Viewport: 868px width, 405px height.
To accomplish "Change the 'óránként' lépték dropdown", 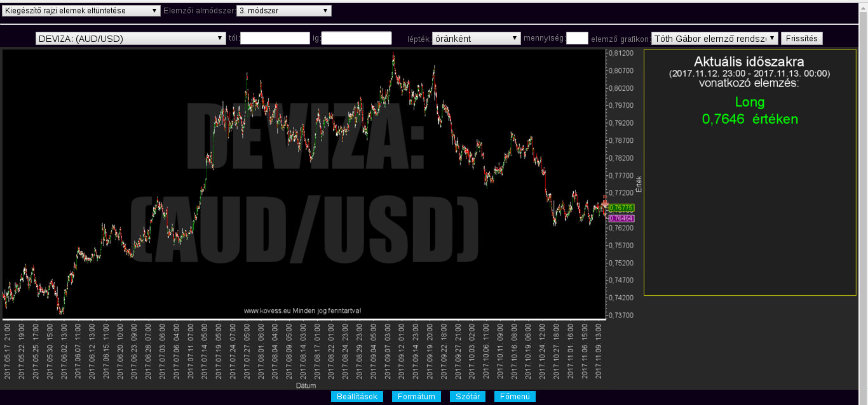I will (x=476, y=39).
